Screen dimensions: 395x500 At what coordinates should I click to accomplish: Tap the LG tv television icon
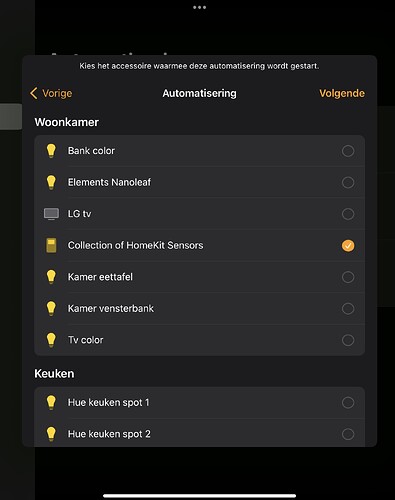point(51,214)
